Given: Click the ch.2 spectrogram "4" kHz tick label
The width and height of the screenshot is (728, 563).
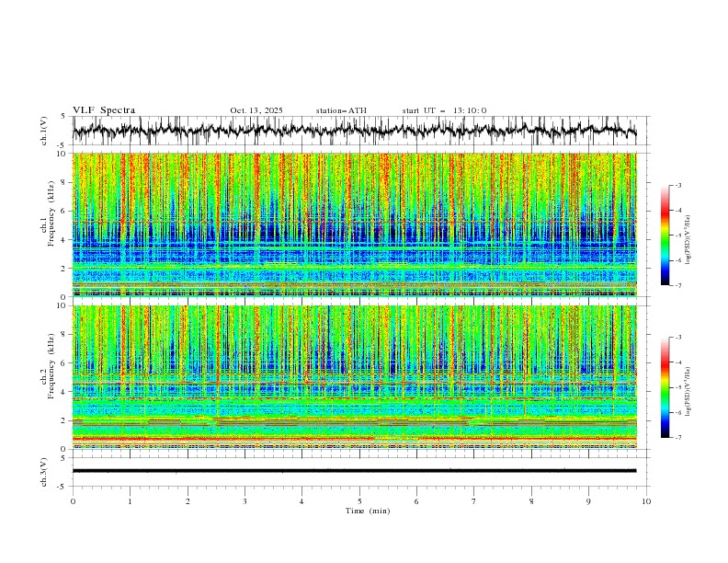Looking at the screenshot, I should (64, 392).
